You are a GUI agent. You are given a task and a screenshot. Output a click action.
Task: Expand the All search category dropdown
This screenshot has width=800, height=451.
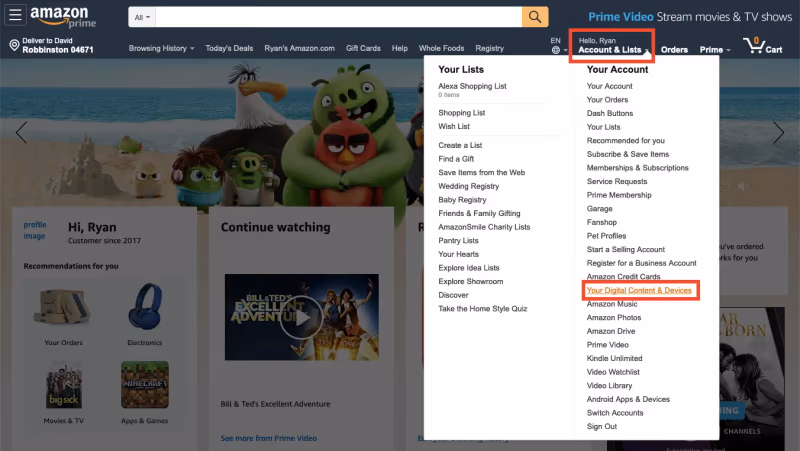pyautogui.click(x=142, y=17)
